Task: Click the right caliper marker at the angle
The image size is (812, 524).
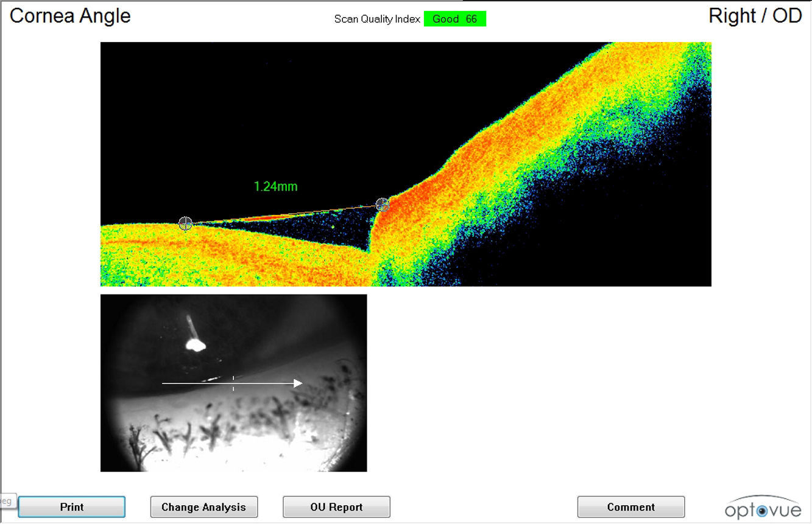Action: pos(382,204)
